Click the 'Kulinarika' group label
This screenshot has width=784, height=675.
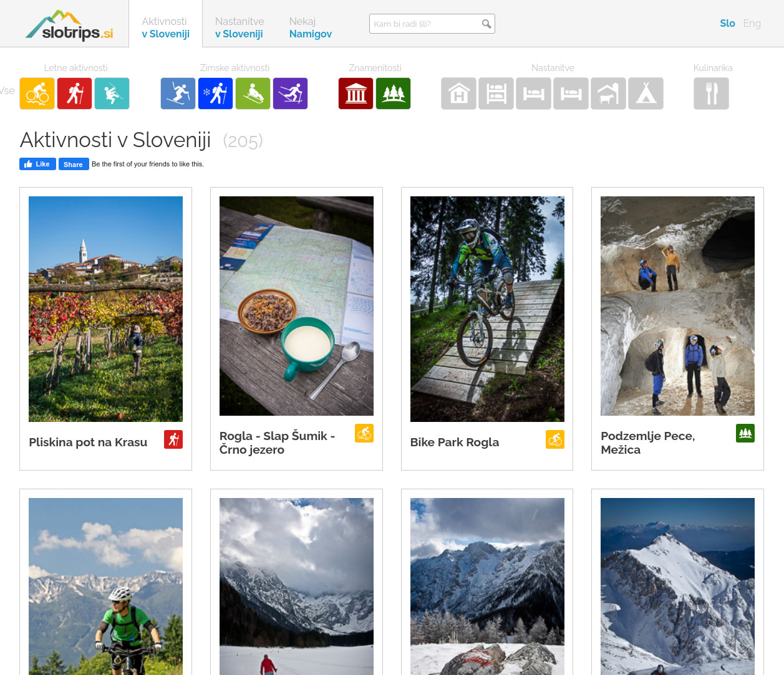[713, 68]
